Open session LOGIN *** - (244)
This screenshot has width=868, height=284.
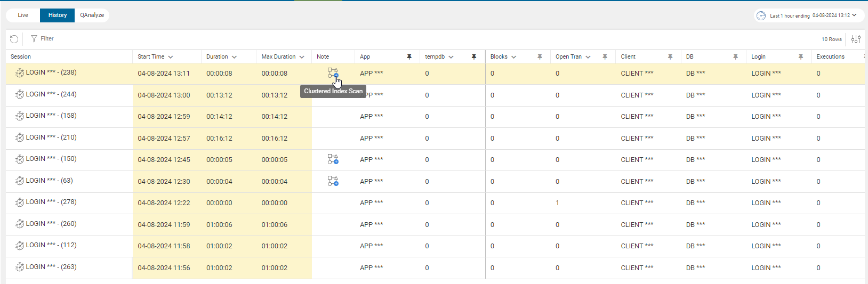(51, 94)
